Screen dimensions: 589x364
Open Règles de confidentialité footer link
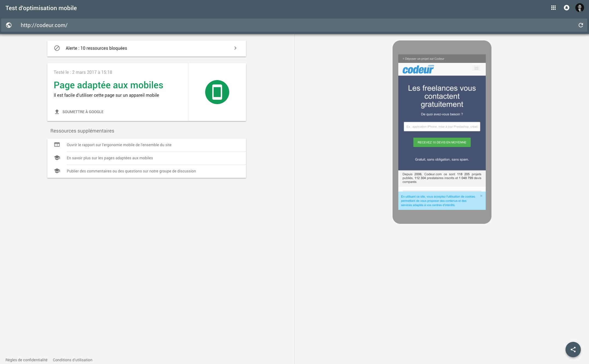(26, 360)
